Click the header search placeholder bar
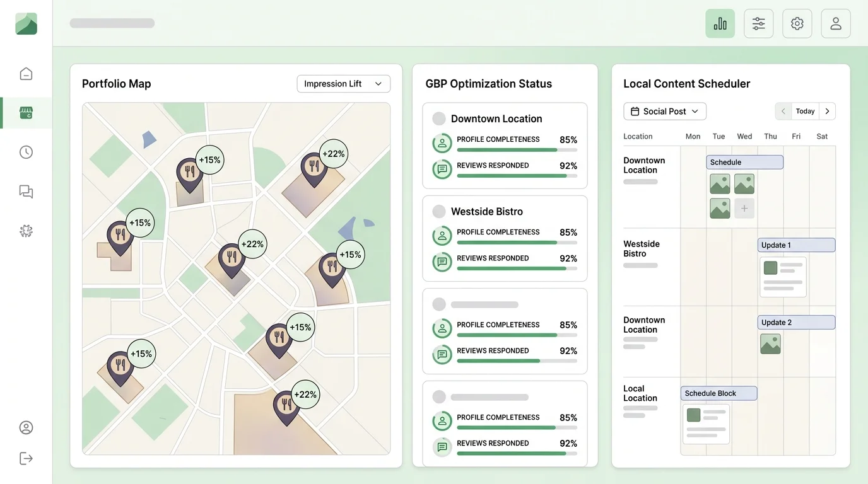This screenshot has width=868, height=484. pos(112,23)
